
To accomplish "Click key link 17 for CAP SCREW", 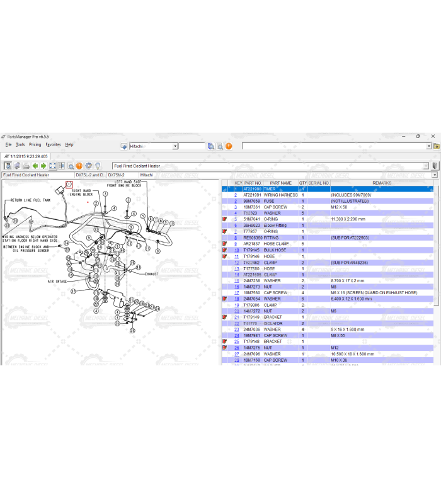I will [236, 293].
